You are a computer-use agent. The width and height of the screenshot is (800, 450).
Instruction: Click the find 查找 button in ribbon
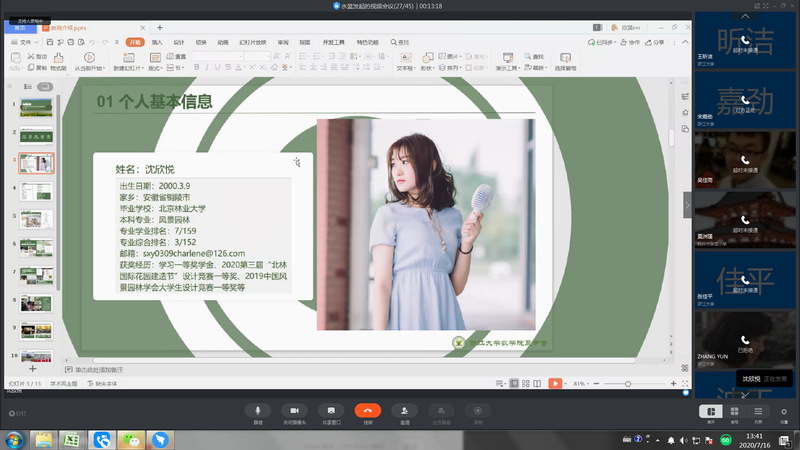[x=534, y=57]
